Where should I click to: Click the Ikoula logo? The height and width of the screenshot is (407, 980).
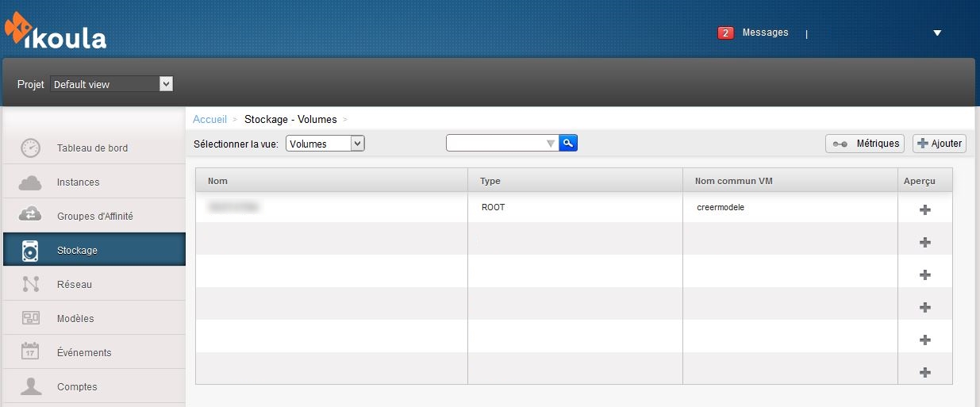tap(55, 30)
